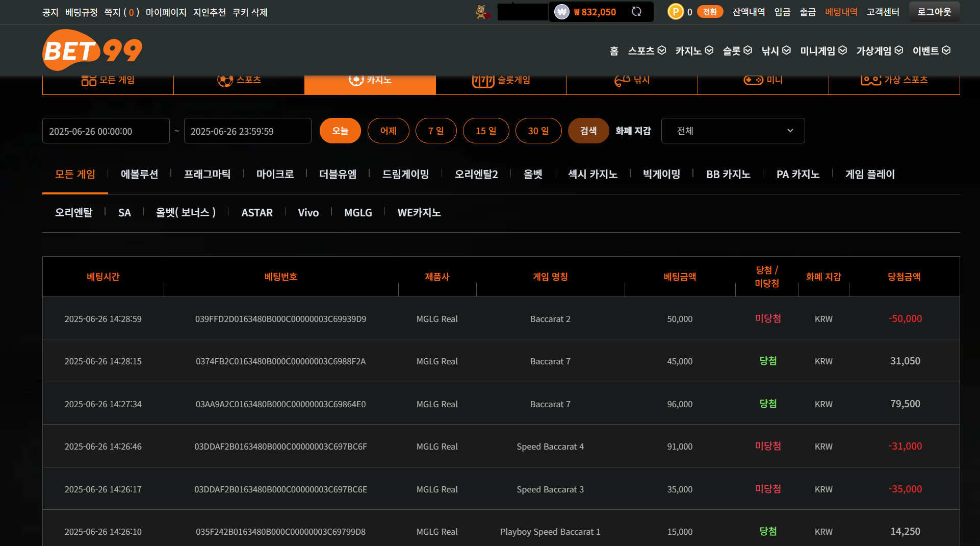
Task: Refresh the balance with the reload icon
Action: click(636, 12)
